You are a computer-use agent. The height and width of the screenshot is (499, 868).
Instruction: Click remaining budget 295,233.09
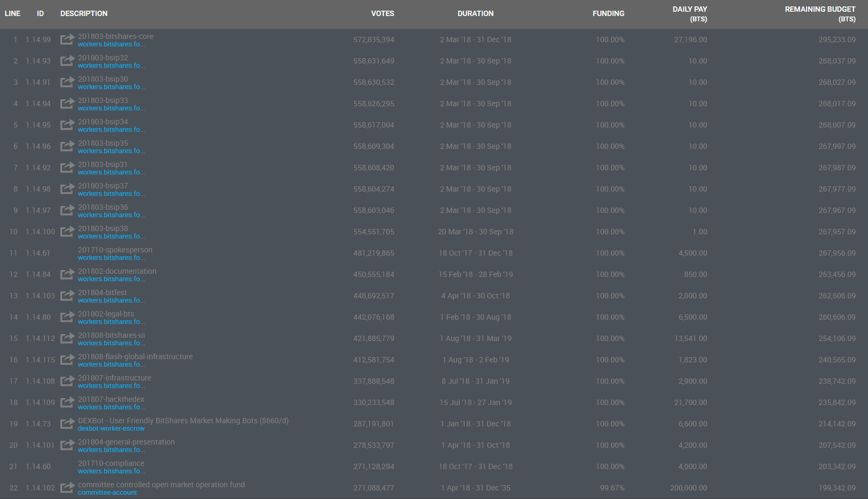click(837, 39)
